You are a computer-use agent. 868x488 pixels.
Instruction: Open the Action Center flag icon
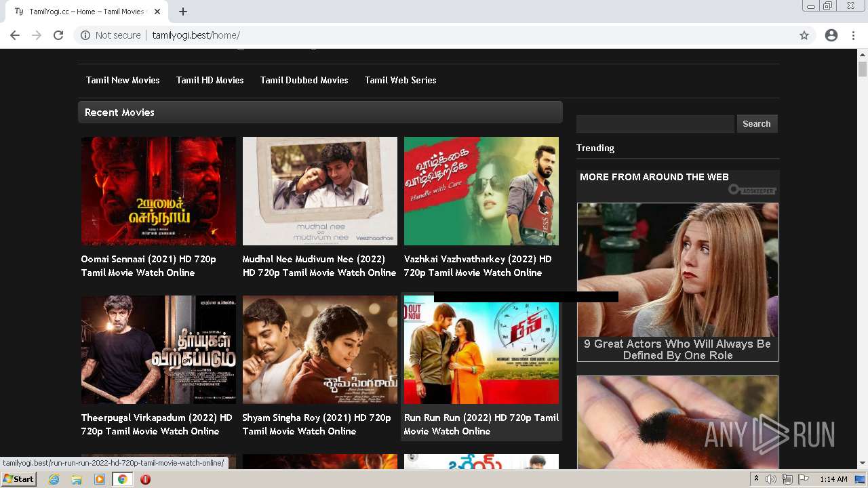803,479
